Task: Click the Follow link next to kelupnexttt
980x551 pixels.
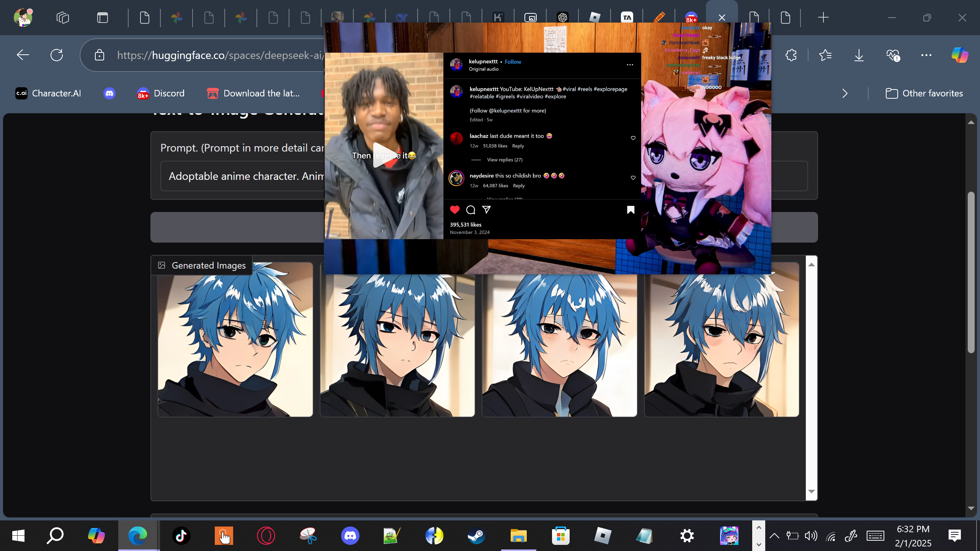Action: click(x=513, y=62)
